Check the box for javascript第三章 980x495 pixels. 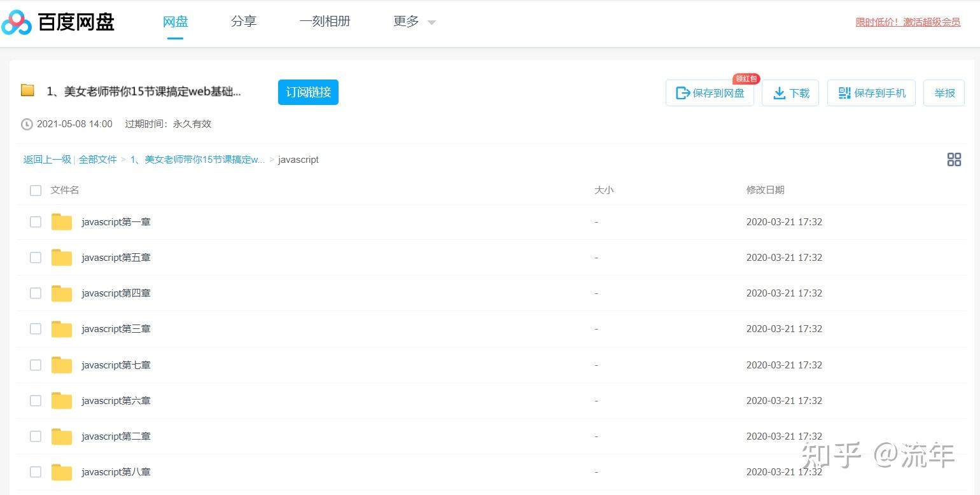pyautogui.click(x=36, y=329)
